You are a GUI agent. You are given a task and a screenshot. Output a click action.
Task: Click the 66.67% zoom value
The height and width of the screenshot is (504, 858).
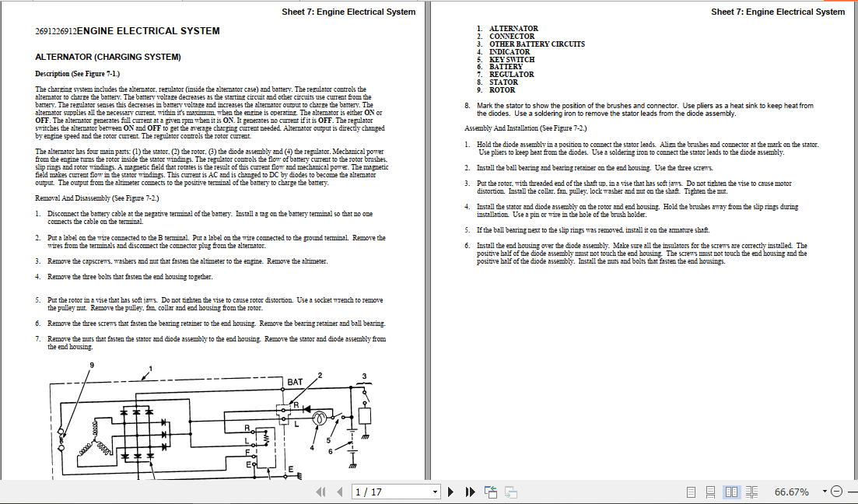point(792,492)
